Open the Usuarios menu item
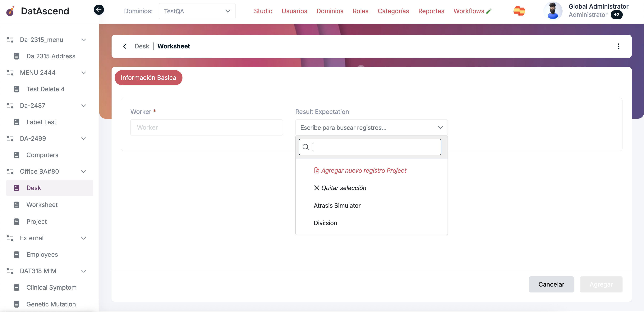 coord(294,11)
